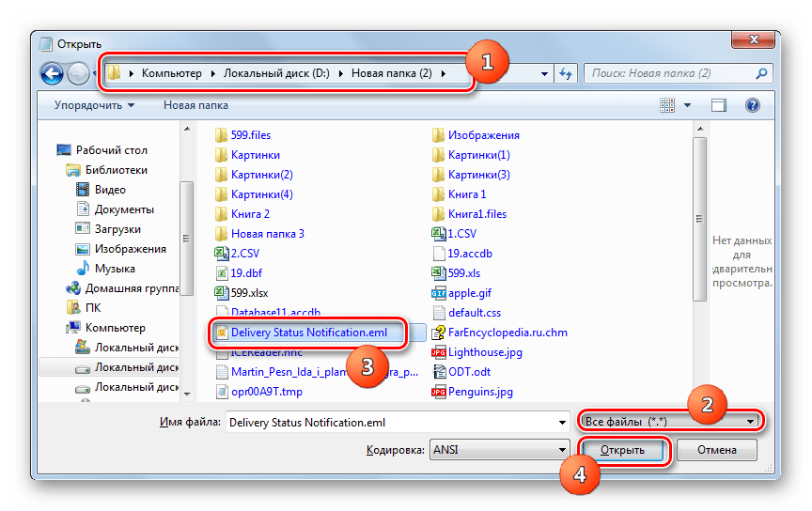
Task: Expand the file name history dropdown arrow
Action: [x=562, y=423]
